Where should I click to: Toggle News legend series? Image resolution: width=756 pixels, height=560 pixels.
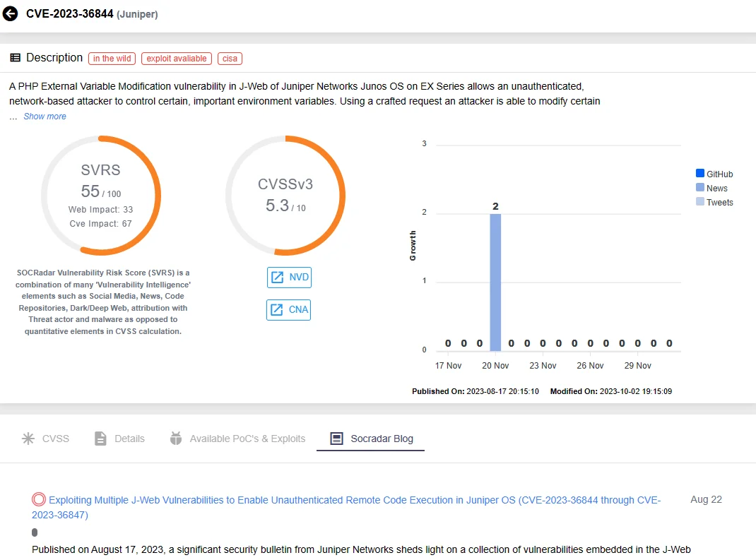pyautogui.click(x=712, y=188)
